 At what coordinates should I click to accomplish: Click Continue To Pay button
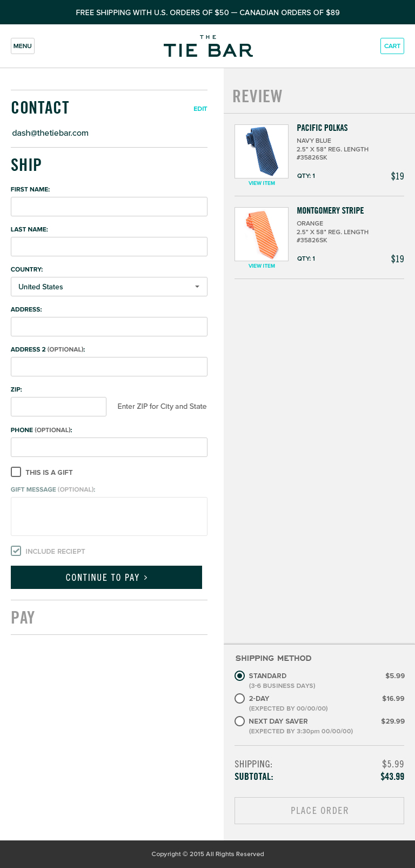tap(106, 578)
